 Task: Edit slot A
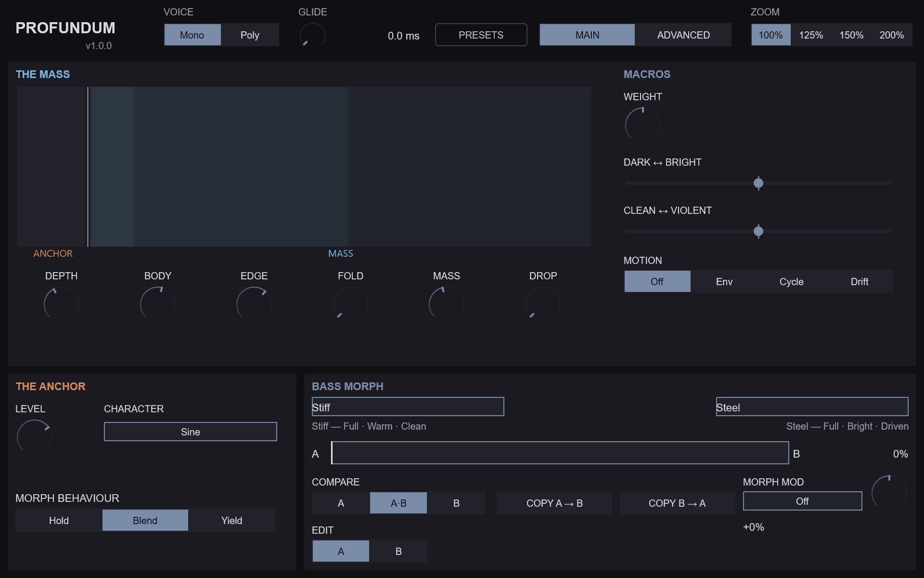(x=341, y=551)
